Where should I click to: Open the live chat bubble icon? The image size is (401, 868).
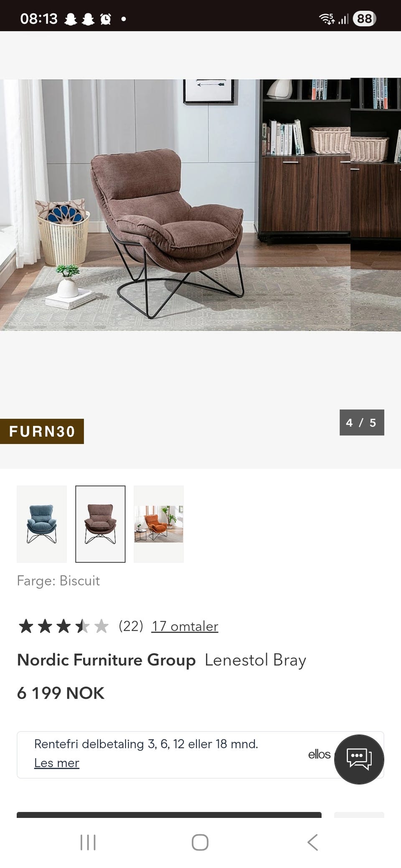pyautogui.click(x=359, y=759)
